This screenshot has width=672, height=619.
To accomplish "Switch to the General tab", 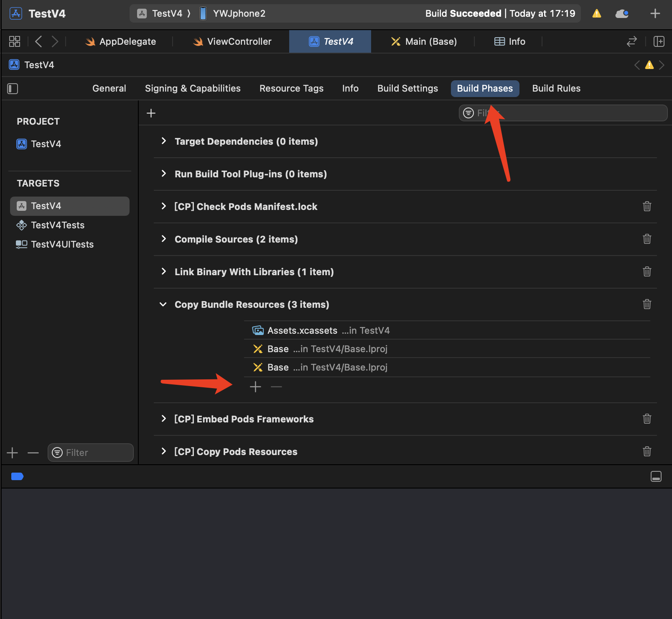I will (x=109, y=88).
